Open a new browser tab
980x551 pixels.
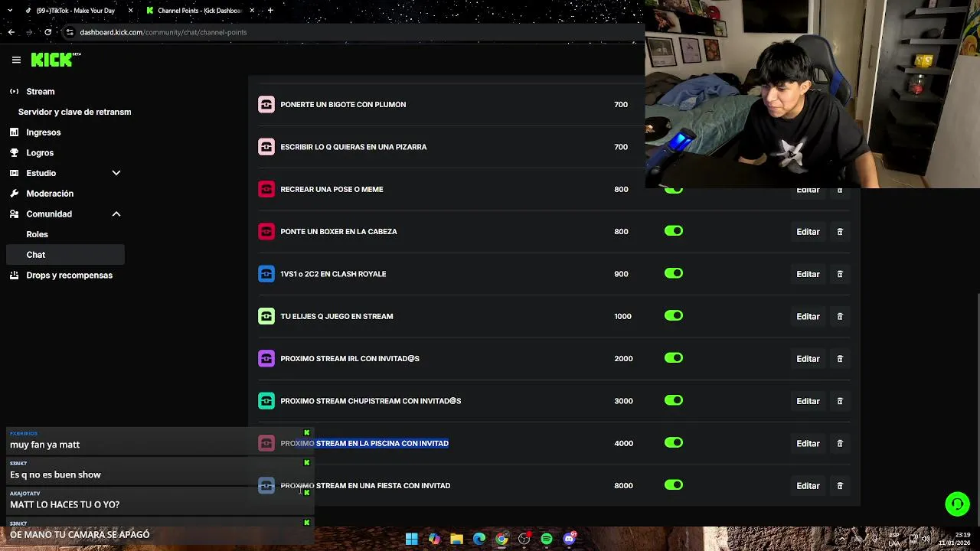click(270, 11)
